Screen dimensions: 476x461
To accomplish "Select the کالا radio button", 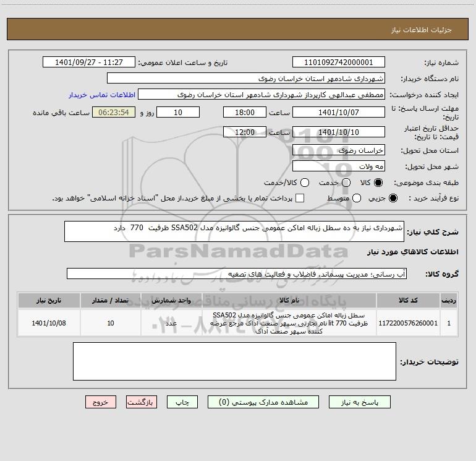I will pos(378,183).
